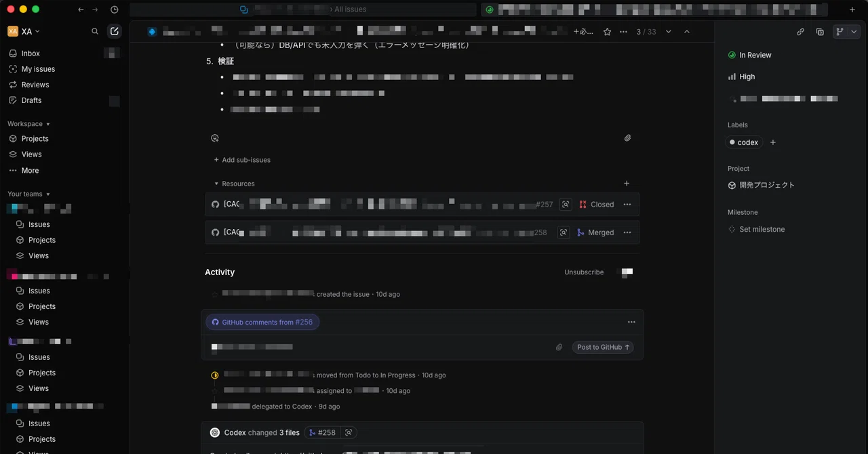Create a new issue with the compose icon
The height and width of the screenshot is (454, 868).
(x=115, y=31)
